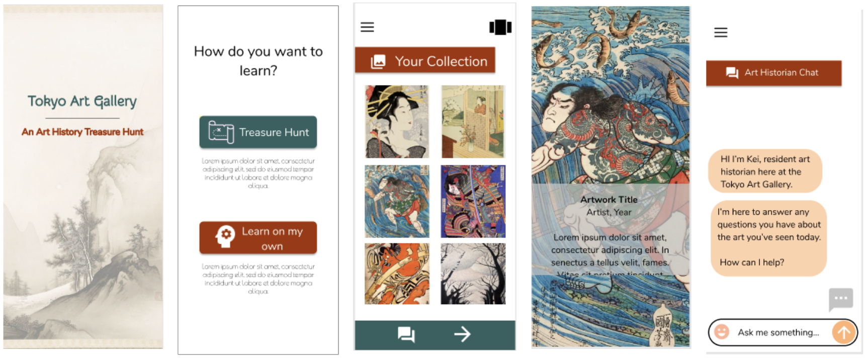
Task: Select the Your Collection header
Action: (x=425, y=61)
